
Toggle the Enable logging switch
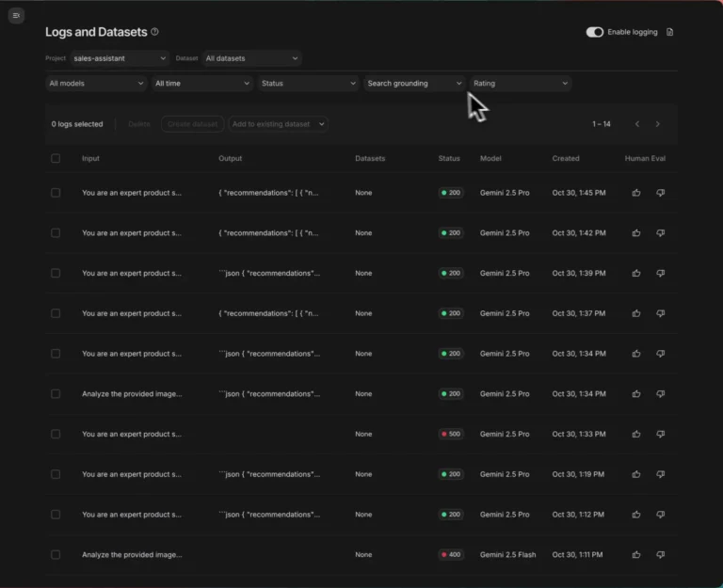pyautogui.click(x=594, y=32)
